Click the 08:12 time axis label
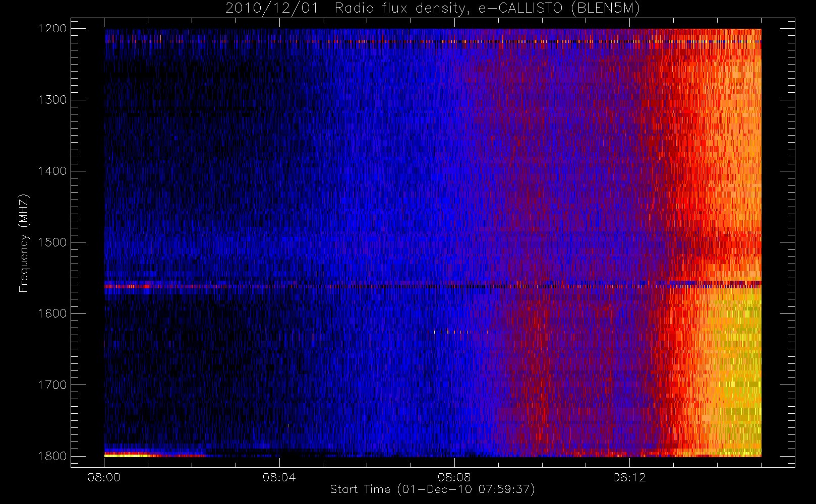The width and height of the screenshot is (816, 504). tap(629, 477)
